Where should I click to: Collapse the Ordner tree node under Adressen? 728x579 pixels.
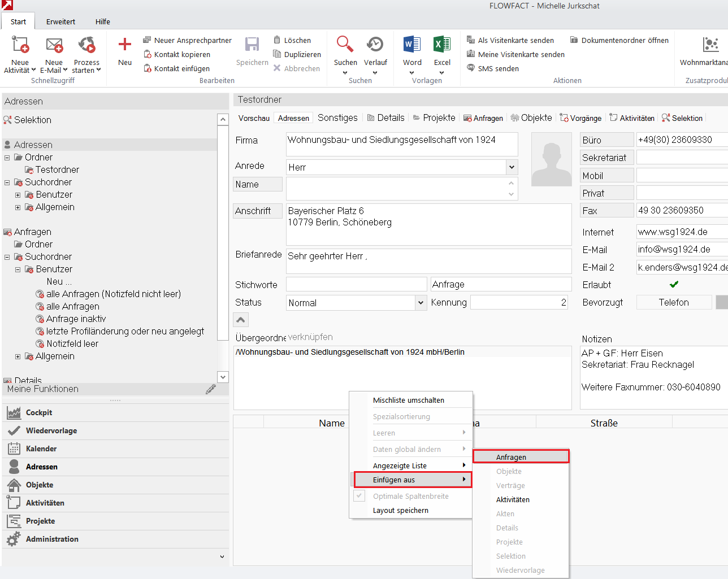point(7,158)
